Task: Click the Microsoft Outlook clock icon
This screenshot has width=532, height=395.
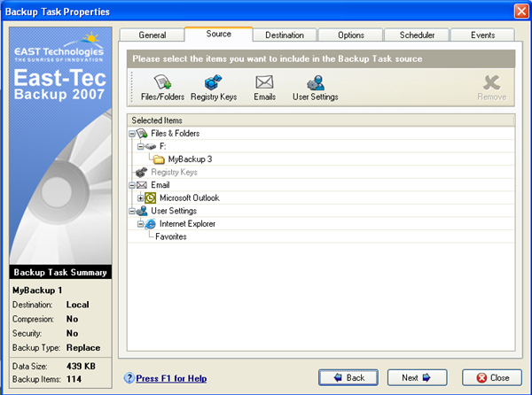Action: click(x=151, y=197)
